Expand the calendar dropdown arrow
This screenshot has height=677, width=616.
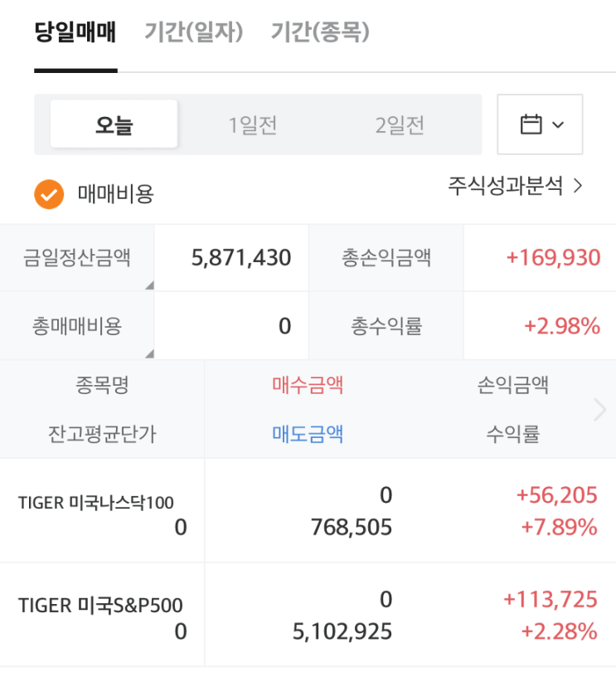pos(558,124)
